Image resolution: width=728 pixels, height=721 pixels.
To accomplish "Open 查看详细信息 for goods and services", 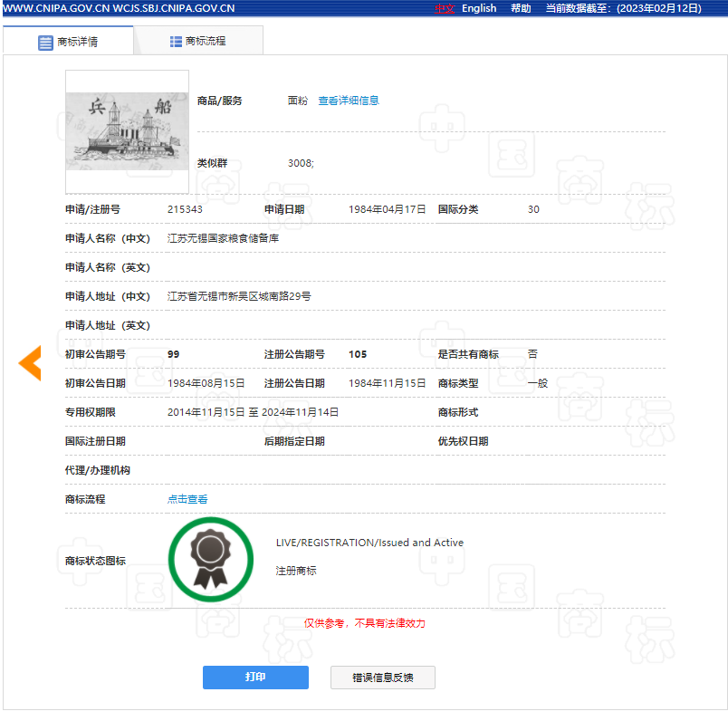I will pos(349,101).
